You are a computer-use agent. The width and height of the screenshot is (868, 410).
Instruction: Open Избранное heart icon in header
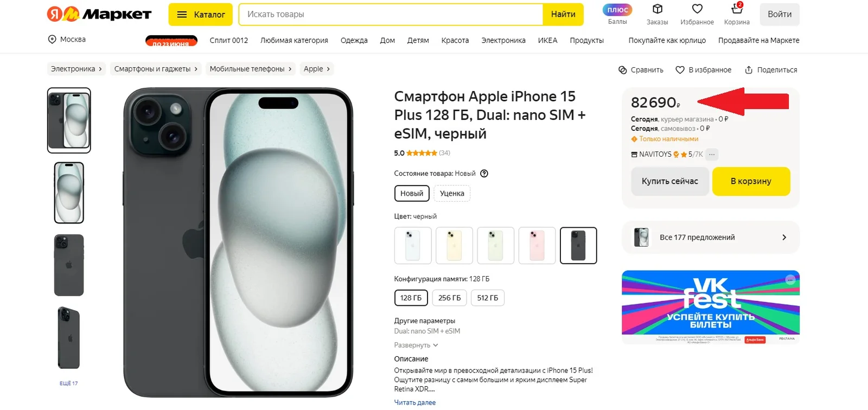click(697, 9)
